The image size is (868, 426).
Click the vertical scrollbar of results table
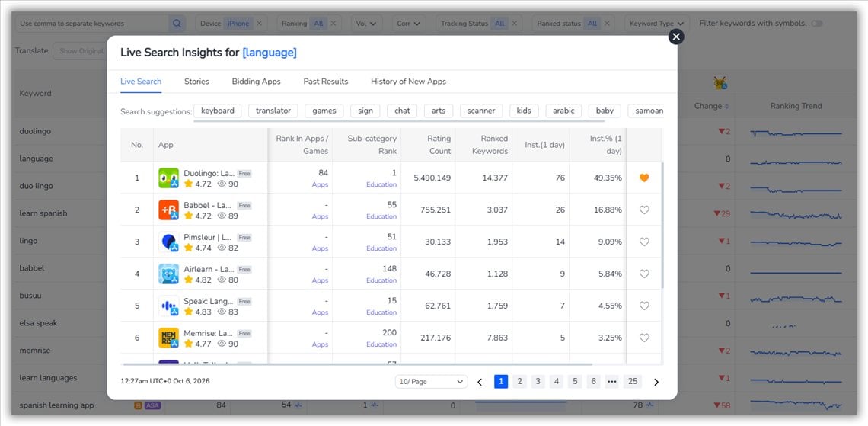[x=662, y=224]
